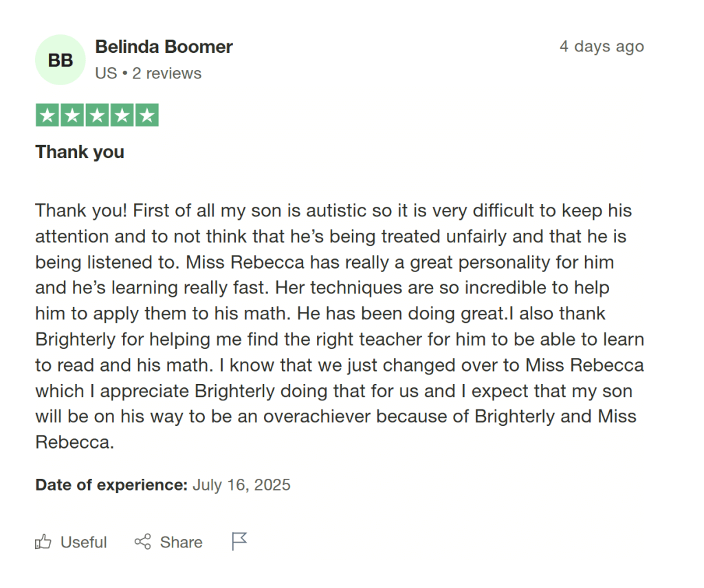Click the second star in the rating bar
This screenshot has width=704, height=588.
[x=71, y=115]
